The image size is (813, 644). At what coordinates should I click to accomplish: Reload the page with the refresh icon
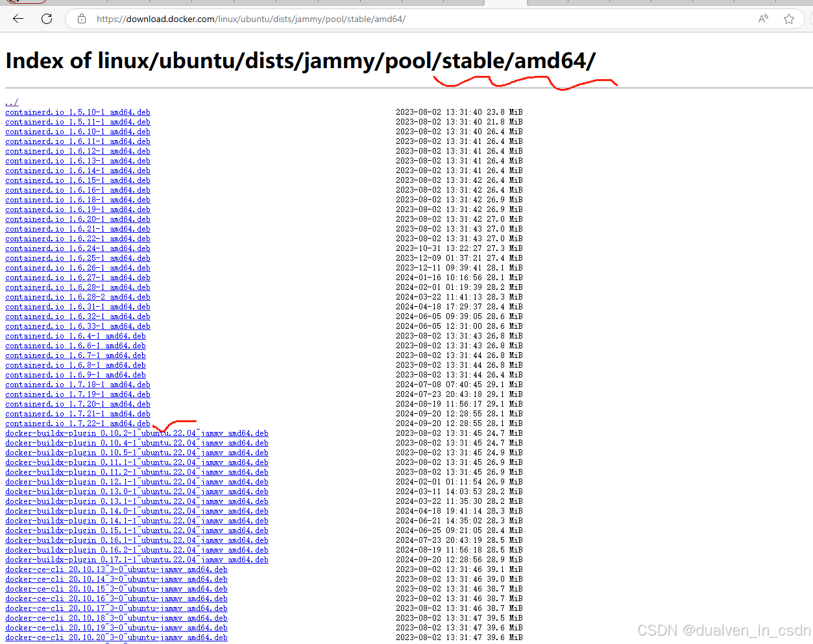pos(47,19)
